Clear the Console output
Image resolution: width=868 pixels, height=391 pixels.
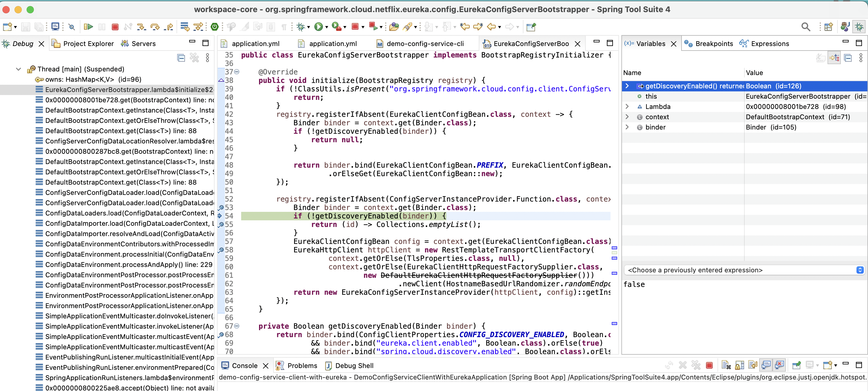tap(726, 365)
